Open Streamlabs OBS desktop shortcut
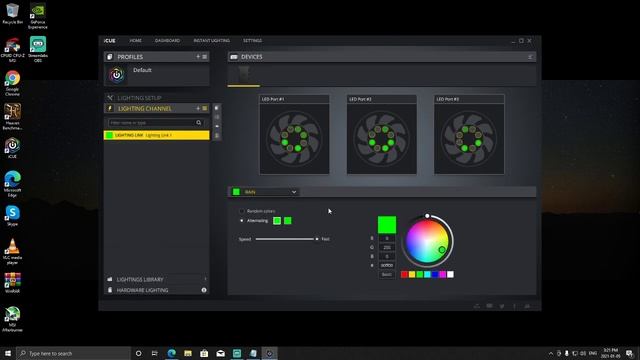 coord(38,49)
